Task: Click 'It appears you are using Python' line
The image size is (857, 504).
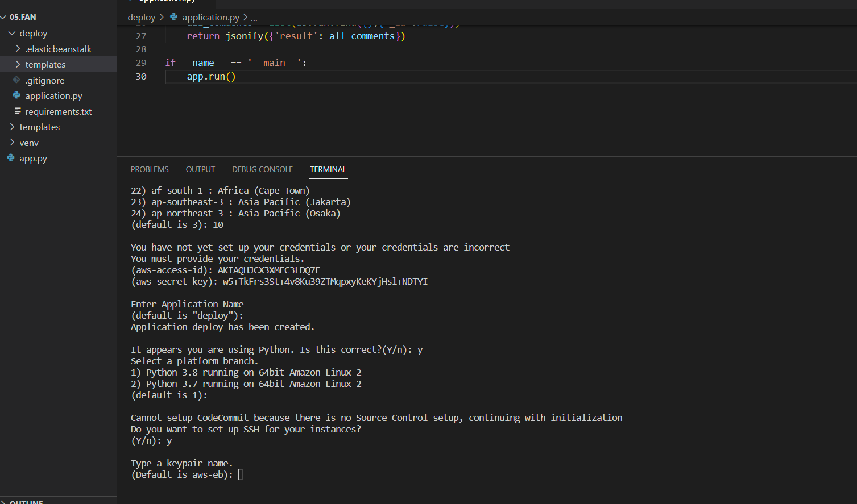Action: [277, 349]
